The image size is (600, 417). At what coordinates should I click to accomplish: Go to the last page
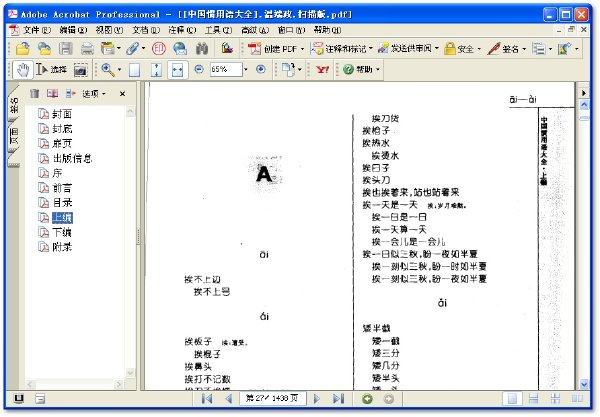338,399
